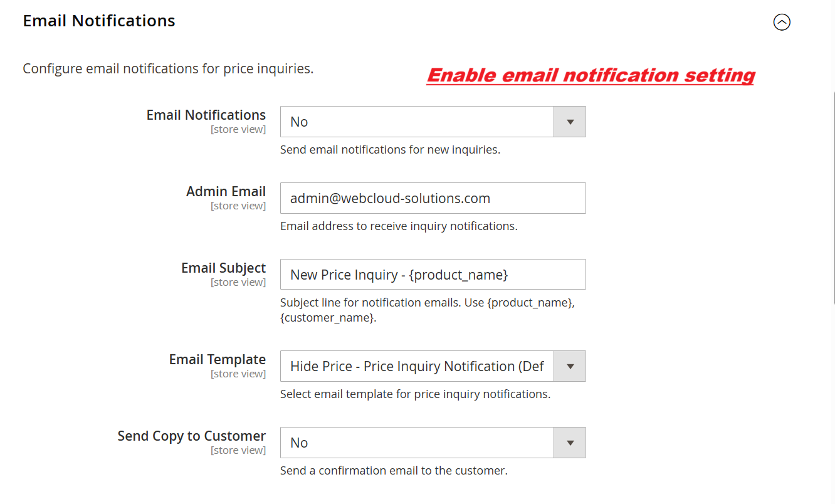835x504 pixels.
Task: Focus the Admin Email input field
Action: [433, 198]
